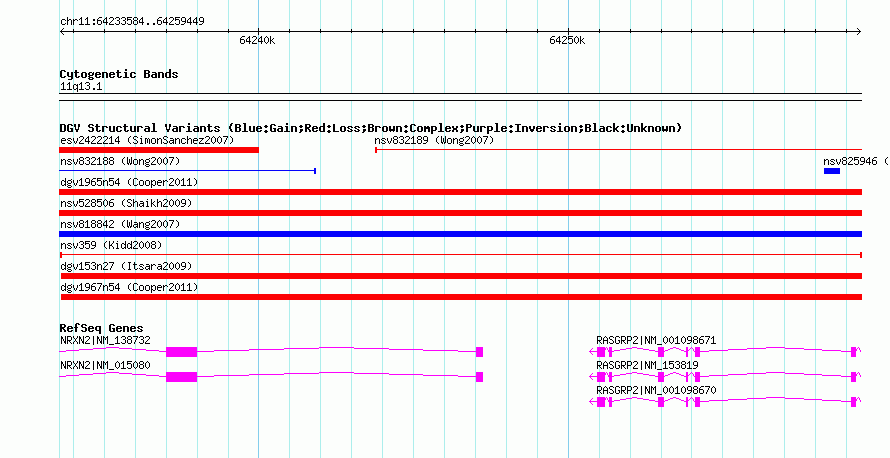890x458 pixels.
Task: Click the 11q13.1 band label
Action: [x=81, y=87]
